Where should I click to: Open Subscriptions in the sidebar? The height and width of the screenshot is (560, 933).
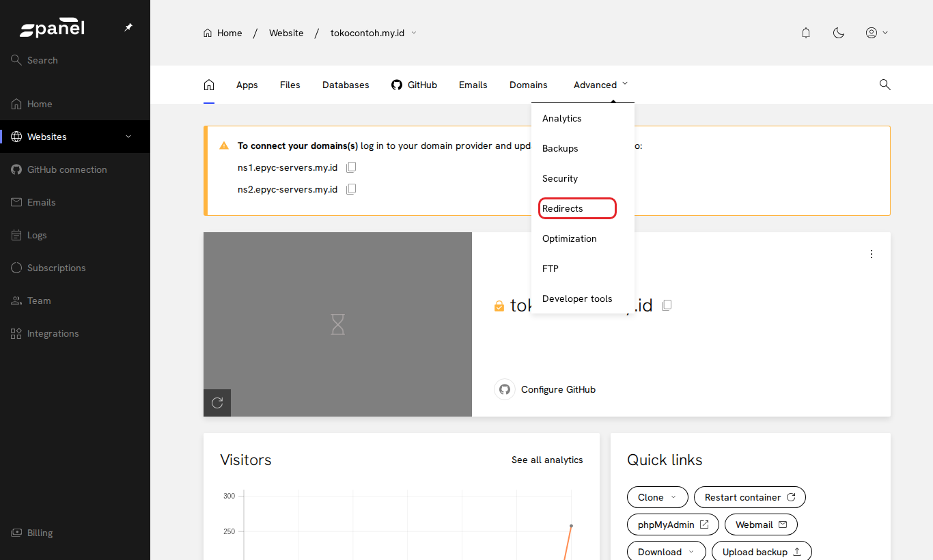pos(75,268)
